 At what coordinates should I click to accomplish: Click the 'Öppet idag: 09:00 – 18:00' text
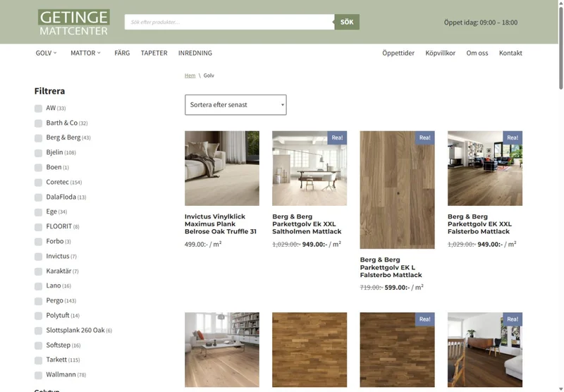[481, 23]
